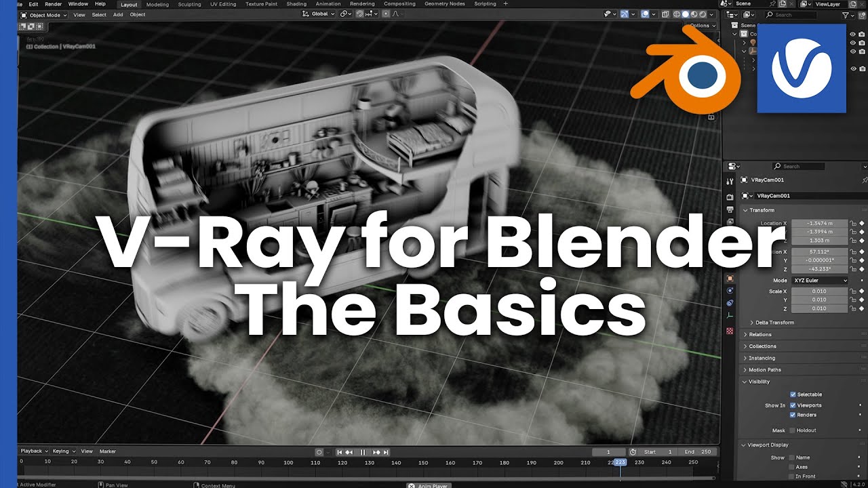
Task: Click the playhead marker at frame 223
Action: pyautogui.click(x=620, y=462)
